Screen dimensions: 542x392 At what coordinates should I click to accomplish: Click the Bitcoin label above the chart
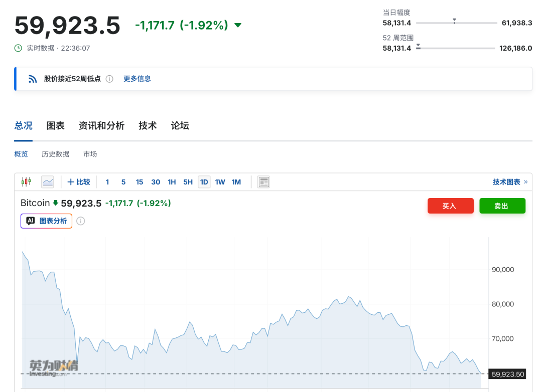tap(35, 203)
